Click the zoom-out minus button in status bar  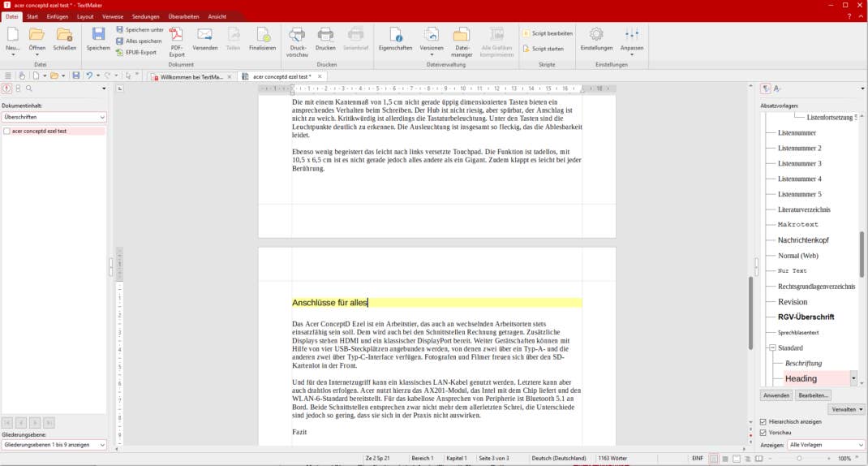click(770, 459)
